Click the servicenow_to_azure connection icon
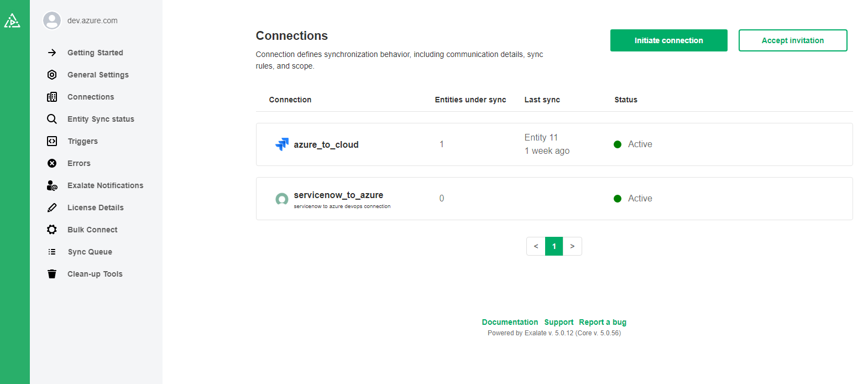The image size is (868, 384). [x=282, y=199]
